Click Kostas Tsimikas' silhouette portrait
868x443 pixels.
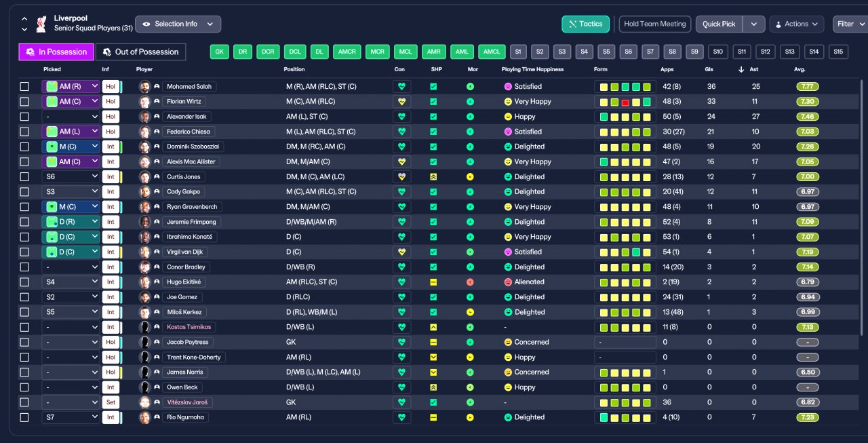tap(144, 328)
